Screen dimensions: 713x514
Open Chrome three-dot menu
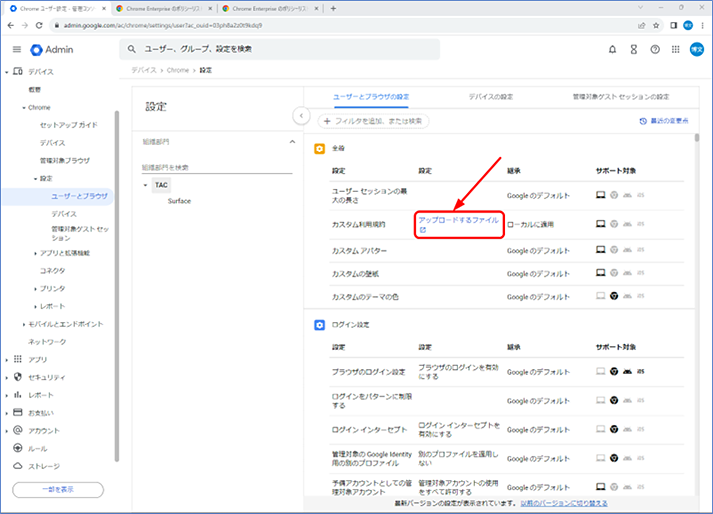click(703, 25)
